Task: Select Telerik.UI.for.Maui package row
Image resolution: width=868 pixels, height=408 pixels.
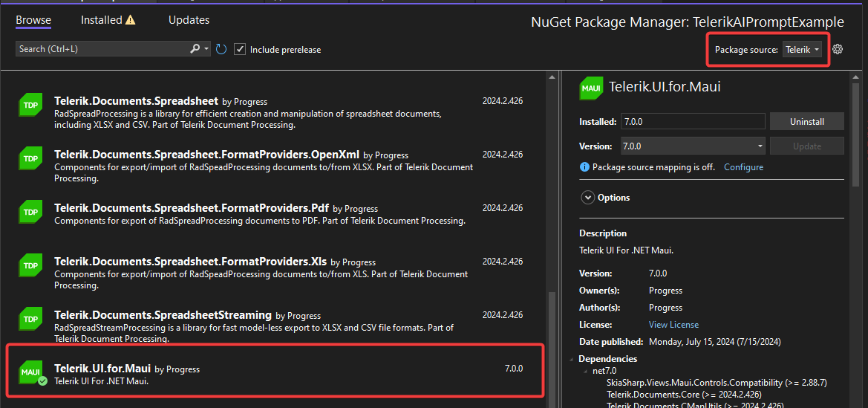Action: tap(275, 371)
